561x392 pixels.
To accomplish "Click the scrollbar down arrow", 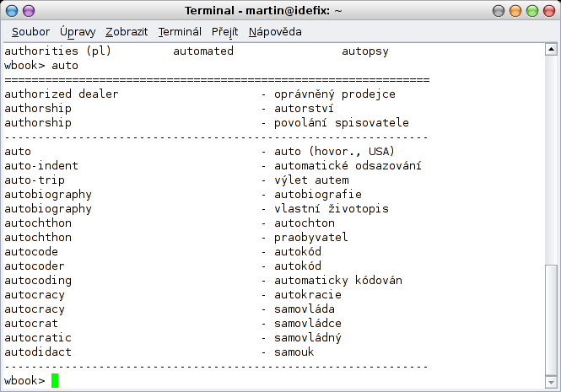I will [551, 383].
